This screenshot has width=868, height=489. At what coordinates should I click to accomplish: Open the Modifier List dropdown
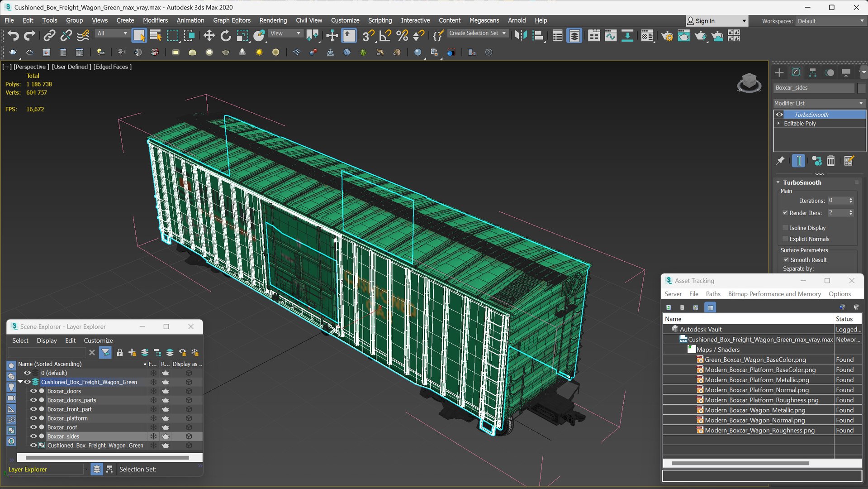820,103
